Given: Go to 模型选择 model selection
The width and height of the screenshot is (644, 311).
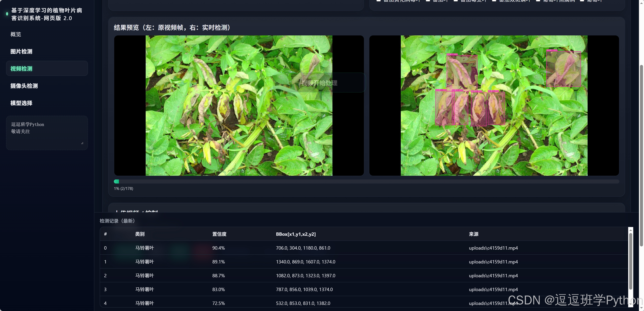Looking at the screenshot, I should pos(21,103).
